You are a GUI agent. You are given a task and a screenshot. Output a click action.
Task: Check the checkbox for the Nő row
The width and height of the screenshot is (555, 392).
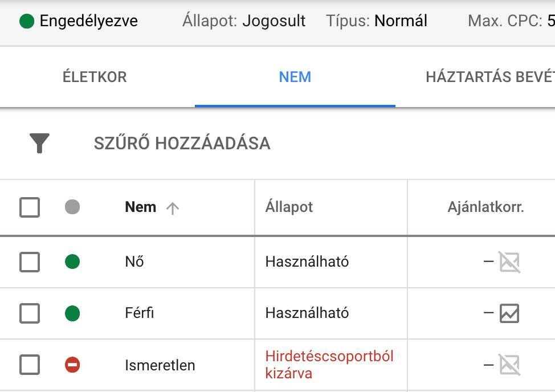tap(30, 262)
